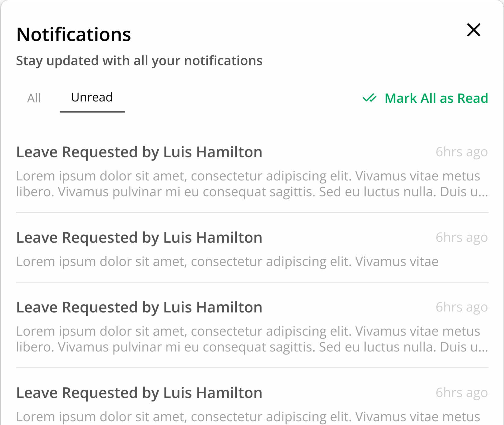Click fourth notification's partially visible body text
The width and height of the screenshot is (504, 425).
[x=248, y=417]
